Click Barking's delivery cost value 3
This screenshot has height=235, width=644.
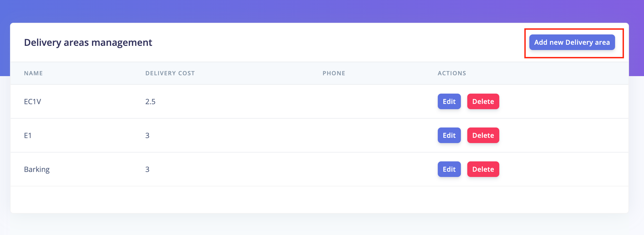point(147,169)
